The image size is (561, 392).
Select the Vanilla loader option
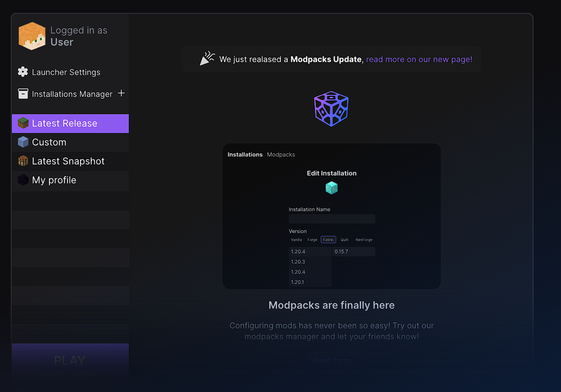tap(296, 240)
